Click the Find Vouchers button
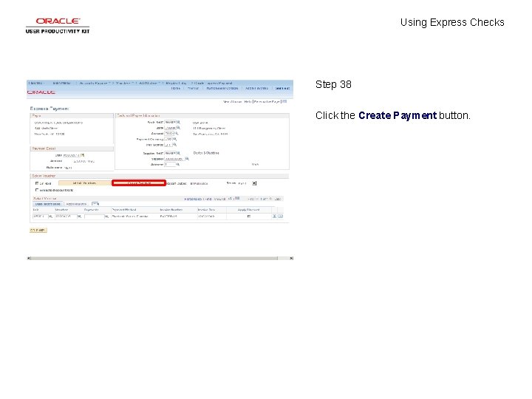This screenshot has height=399, width=532. click(x=84, y=183)
